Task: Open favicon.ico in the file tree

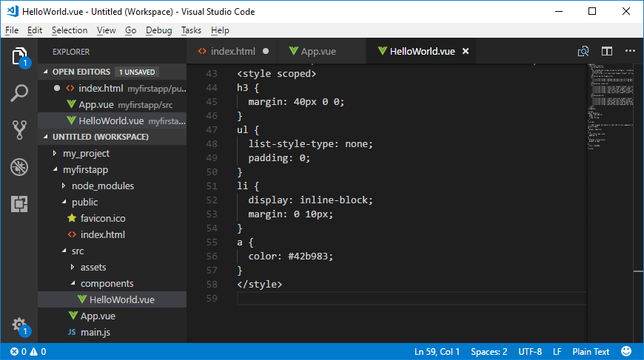Action: point(112,218)
